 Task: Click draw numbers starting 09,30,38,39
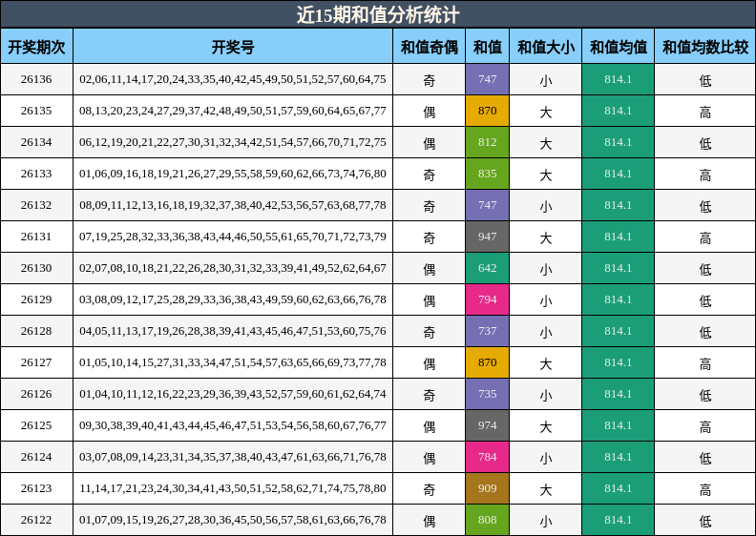click(233, 425)
